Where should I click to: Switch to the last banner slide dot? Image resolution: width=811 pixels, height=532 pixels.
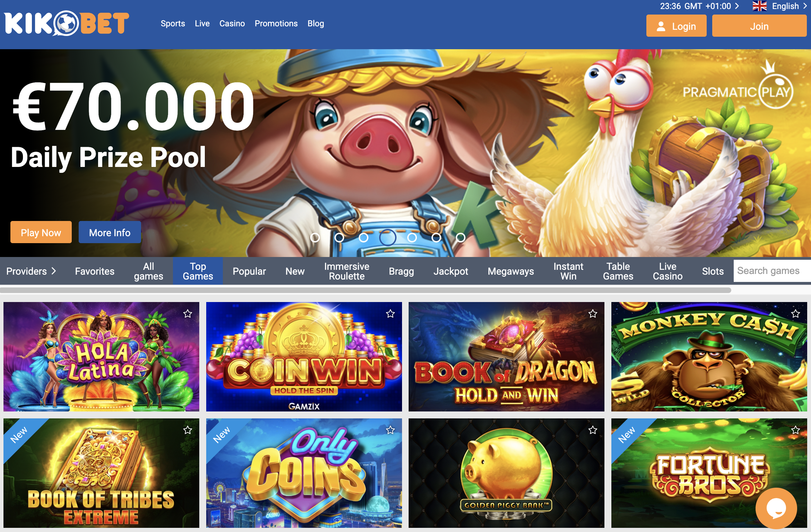(461, 238)
